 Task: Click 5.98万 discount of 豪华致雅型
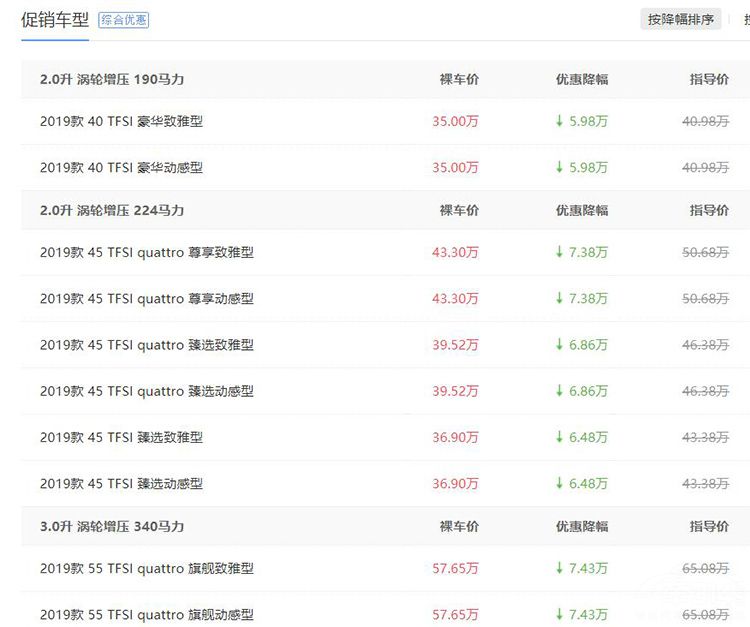582,121
